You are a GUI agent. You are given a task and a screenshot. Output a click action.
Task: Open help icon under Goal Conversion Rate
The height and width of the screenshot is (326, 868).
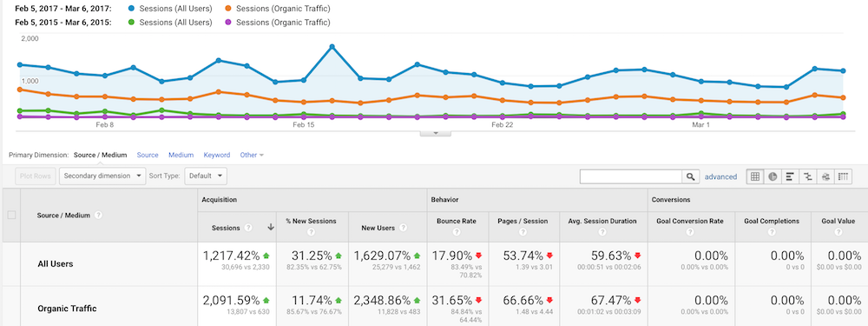[690, 232]
